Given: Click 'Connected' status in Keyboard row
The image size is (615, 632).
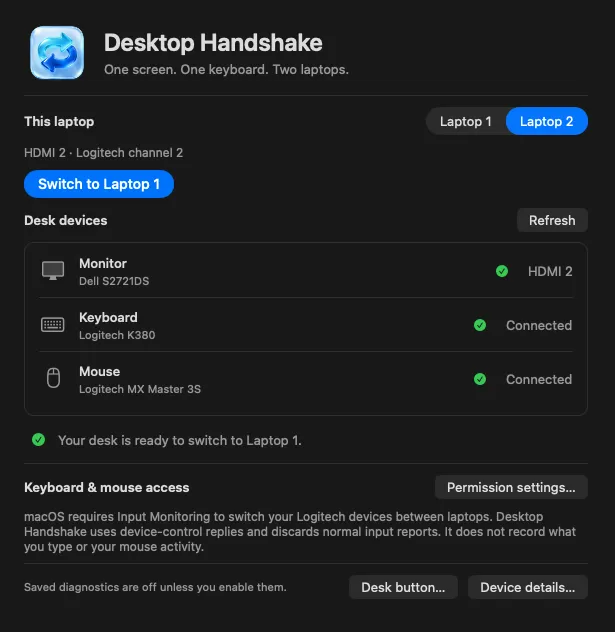Looking at the screenshot, I should [539, 325].
